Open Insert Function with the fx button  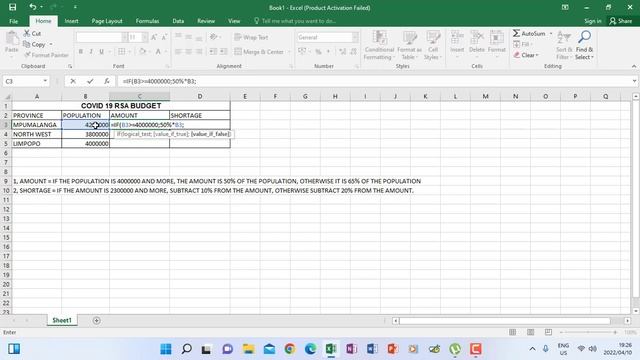pos(107,81)
